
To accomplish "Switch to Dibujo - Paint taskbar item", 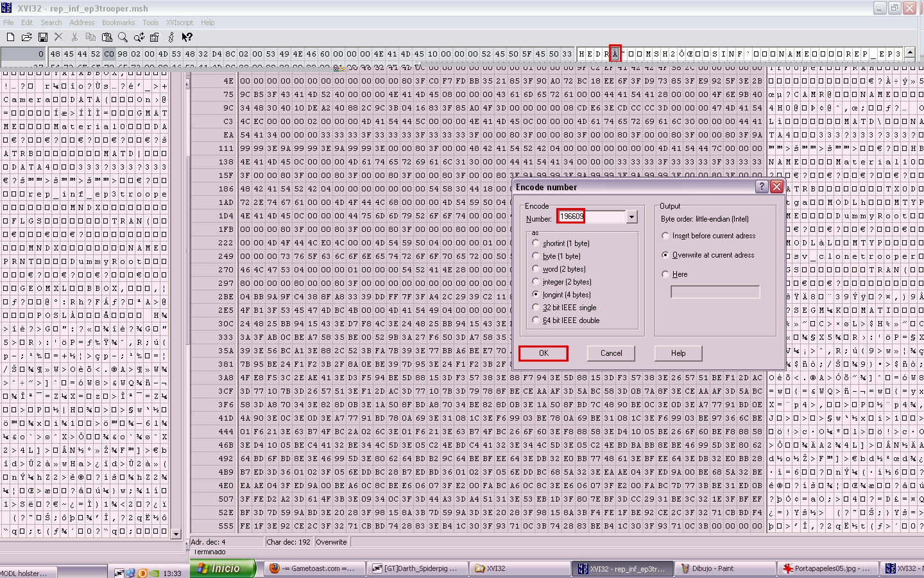I will point(726,568).
